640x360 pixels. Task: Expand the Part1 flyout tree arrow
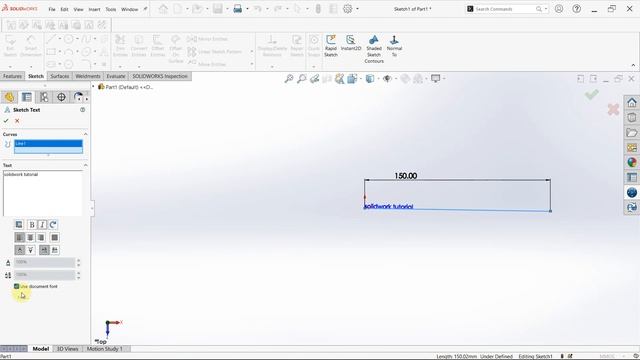tap(93, 87)
